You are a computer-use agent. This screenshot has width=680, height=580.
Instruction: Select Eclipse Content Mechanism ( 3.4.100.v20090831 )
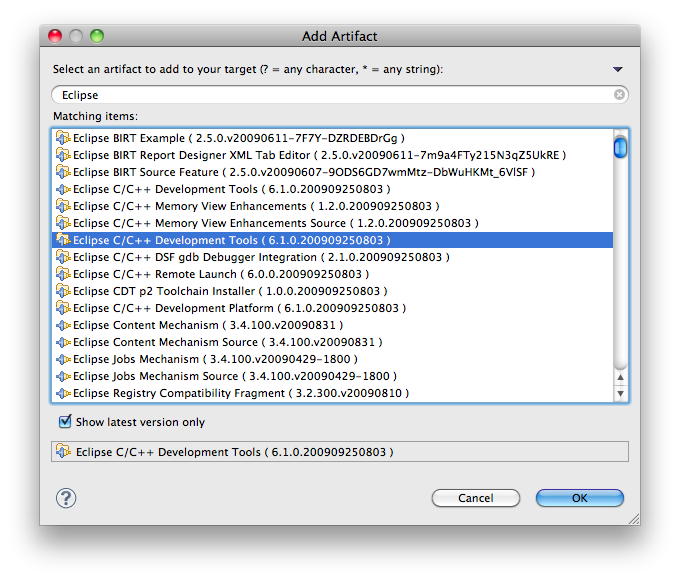(x=332, y=325)
